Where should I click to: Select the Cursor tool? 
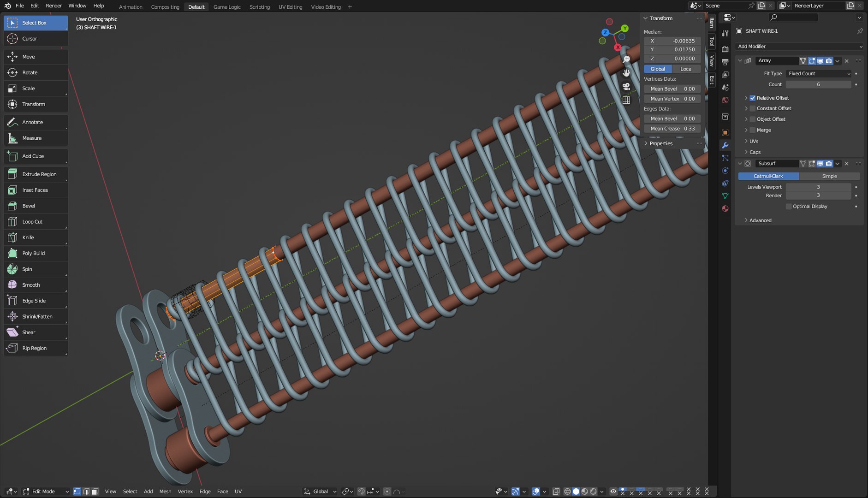coord(36,39)
